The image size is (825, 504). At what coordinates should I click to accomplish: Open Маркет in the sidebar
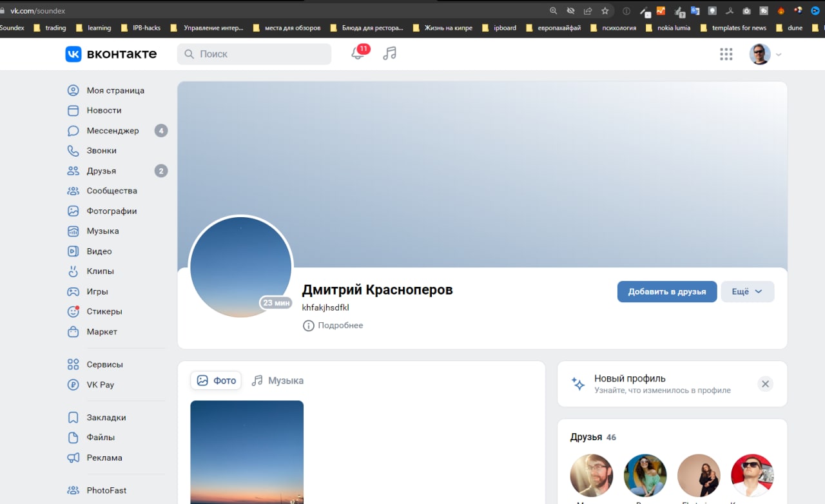pyautogui.click(x=93, y=332)
